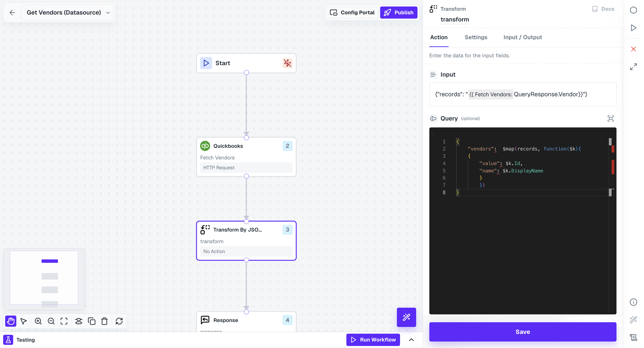This screenshot has height=348, width=644.
Task: Delete the selected node
Action: pyautogui.click(x=104, y=321)
